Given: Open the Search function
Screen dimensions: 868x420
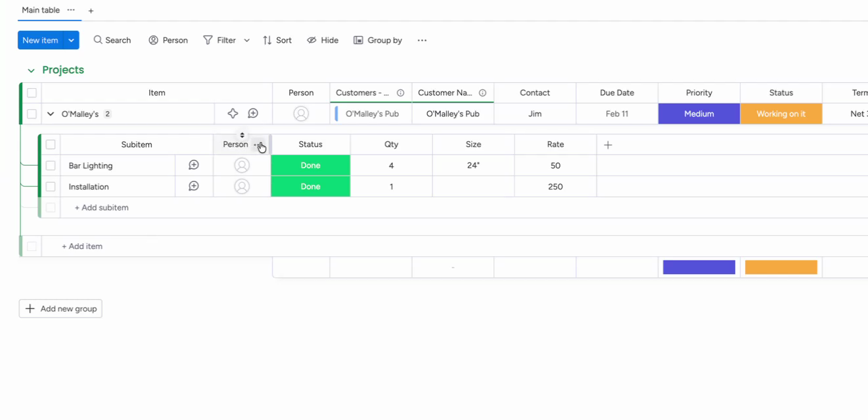Looking at the screenshot, I should [112, 40].
